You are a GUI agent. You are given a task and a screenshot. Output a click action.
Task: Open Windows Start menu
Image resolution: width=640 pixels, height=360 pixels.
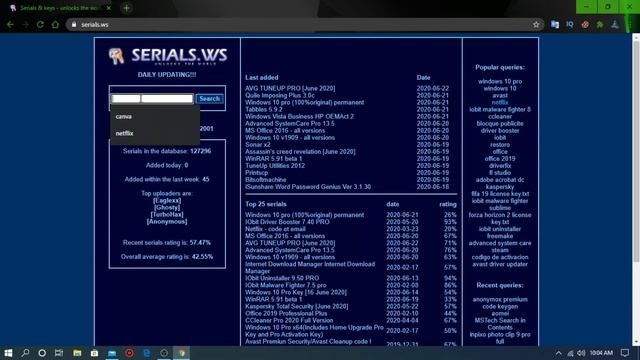point(8,353)
